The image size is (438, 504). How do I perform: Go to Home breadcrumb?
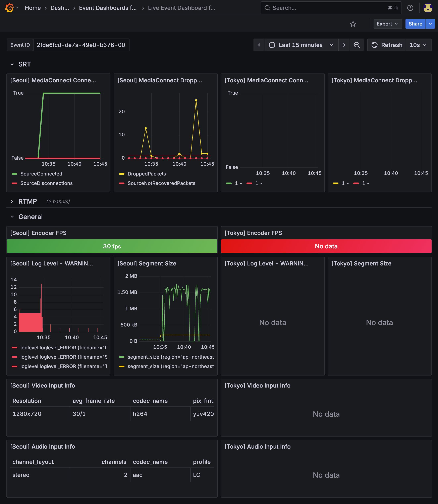pyautogui.click(x=33, y=8)
